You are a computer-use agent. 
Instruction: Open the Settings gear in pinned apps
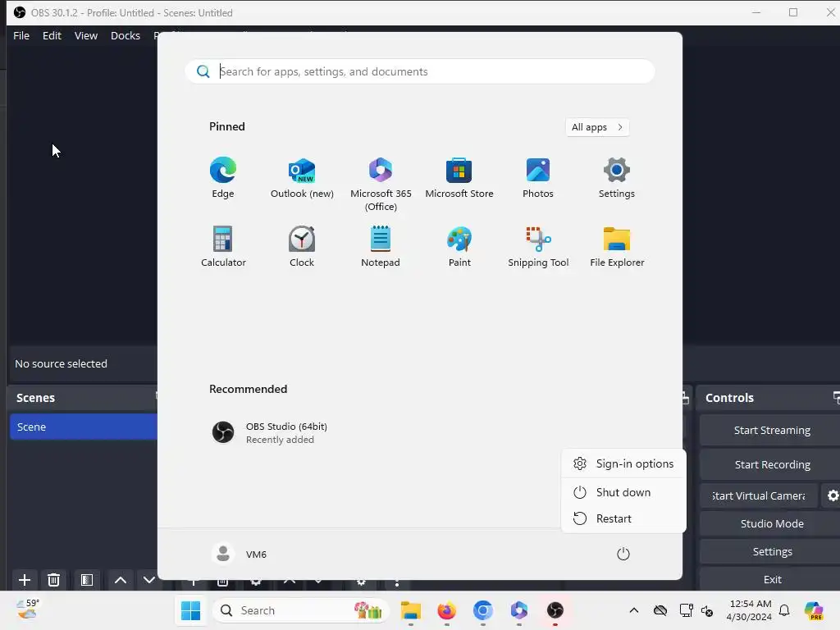[x=617, y=177]
